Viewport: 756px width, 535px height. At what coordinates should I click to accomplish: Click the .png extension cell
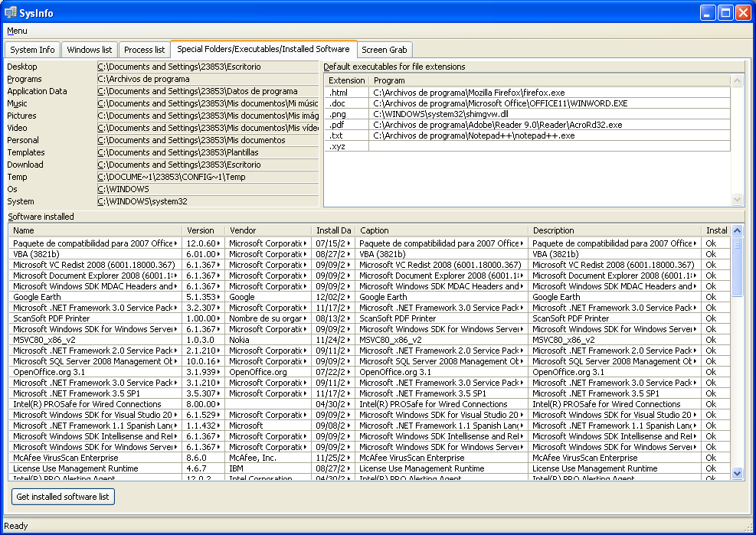tap(347, 114)
